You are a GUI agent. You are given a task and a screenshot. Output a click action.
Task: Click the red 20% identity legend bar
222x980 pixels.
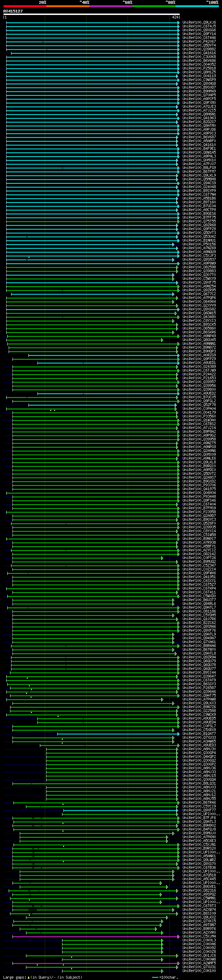pyautogui.click(x=25, y=6)
